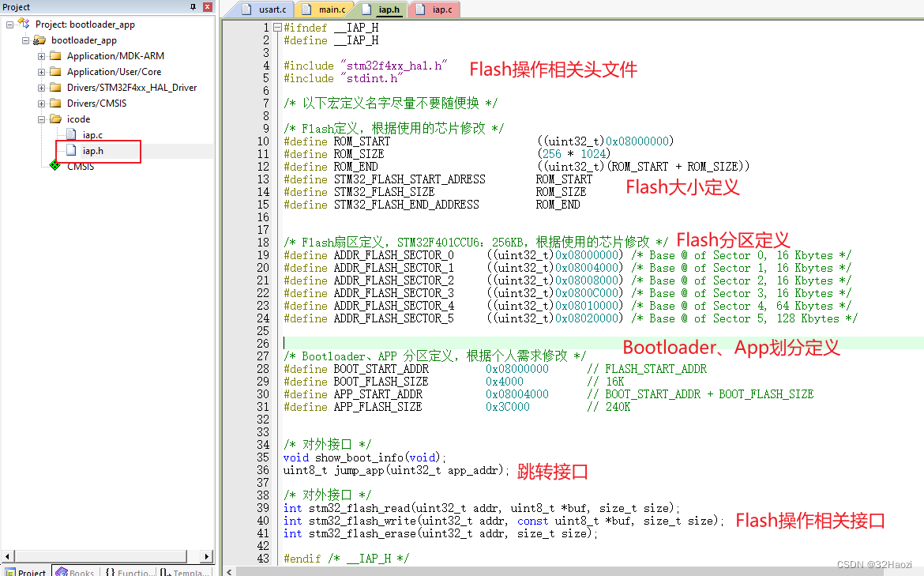Click the iap.c file icon in tree
Image resolution: width=924 pixels, height=576 pixels.
[x=71, y=135]
